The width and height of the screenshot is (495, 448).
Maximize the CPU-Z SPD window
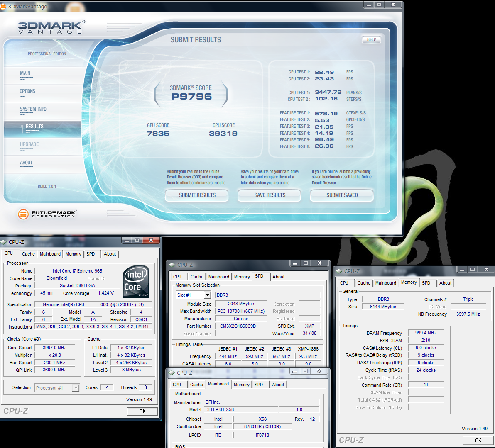pos(306,263)
